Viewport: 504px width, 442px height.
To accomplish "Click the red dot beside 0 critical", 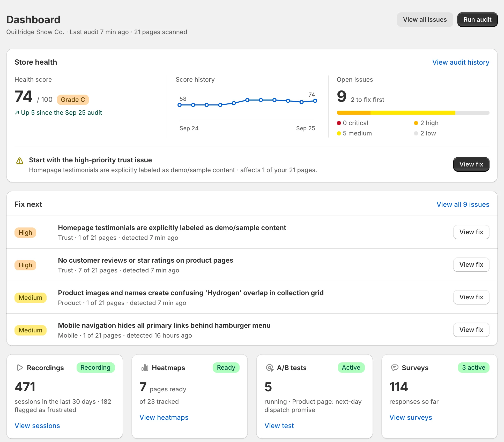I will click(339, 123).
